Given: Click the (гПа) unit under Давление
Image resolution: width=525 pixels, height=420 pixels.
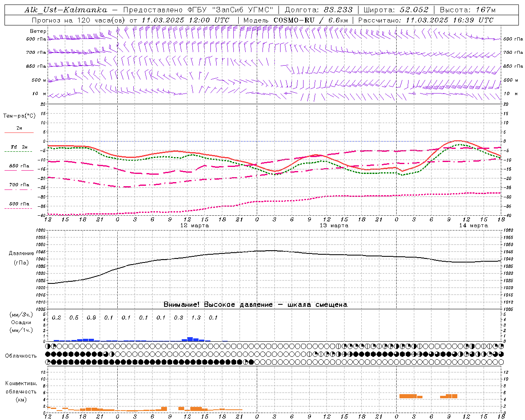Looking at the screenshot, I should [x=21, y=263].
